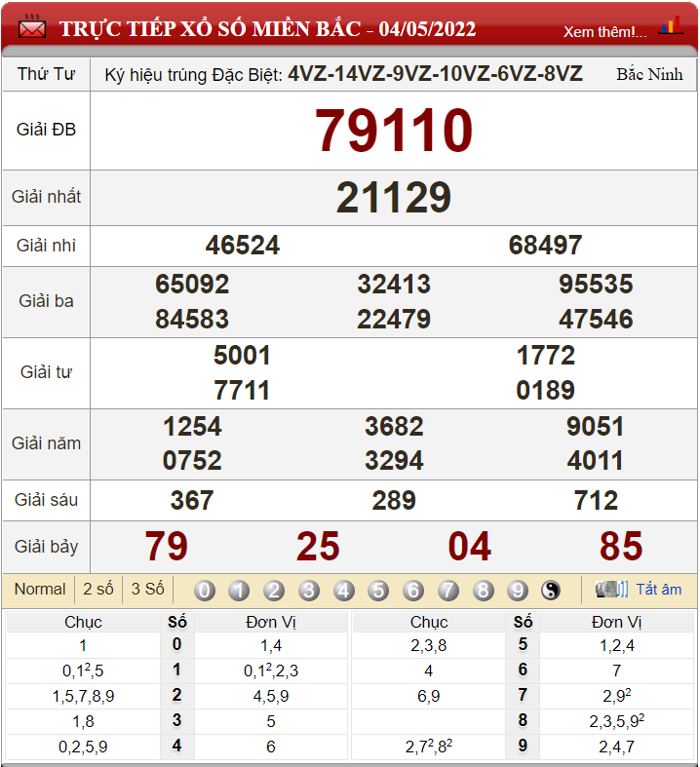
Task: Click fifth prize number 3294
Action: [x=394, y=461]
